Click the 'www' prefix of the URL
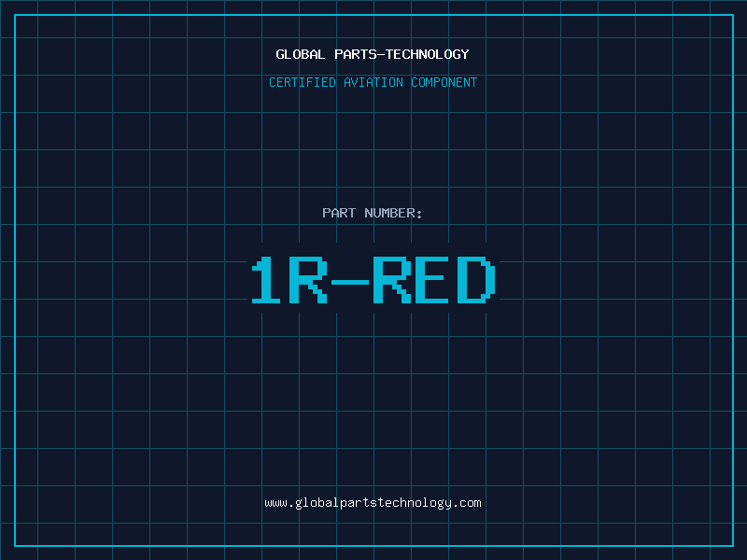Viewport: 747px width, 560px height. [275, 503]
